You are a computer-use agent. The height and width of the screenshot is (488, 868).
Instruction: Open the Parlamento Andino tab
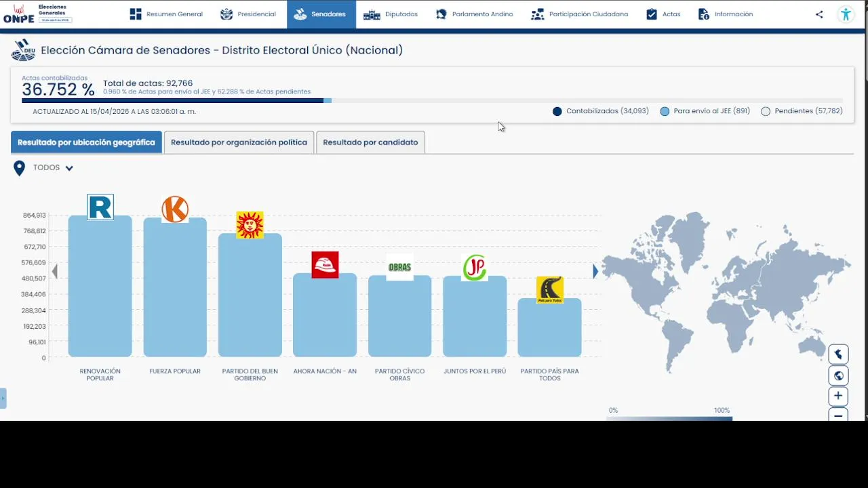pos(474,14)
